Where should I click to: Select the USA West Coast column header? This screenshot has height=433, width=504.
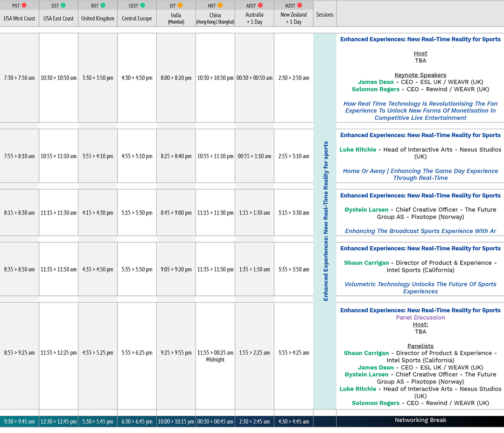(x=19, y=18)
